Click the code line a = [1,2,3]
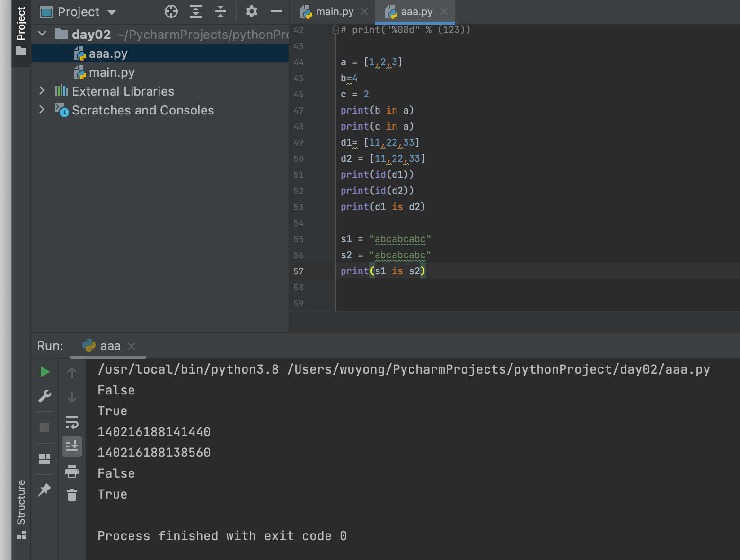 371,62
